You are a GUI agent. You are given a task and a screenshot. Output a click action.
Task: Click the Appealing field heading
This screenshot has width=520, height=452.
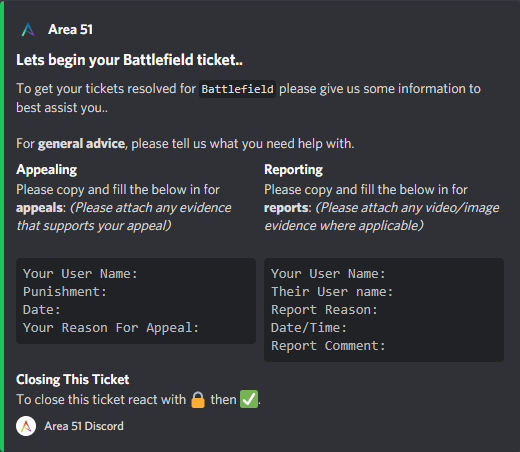[x=47, y=170]
